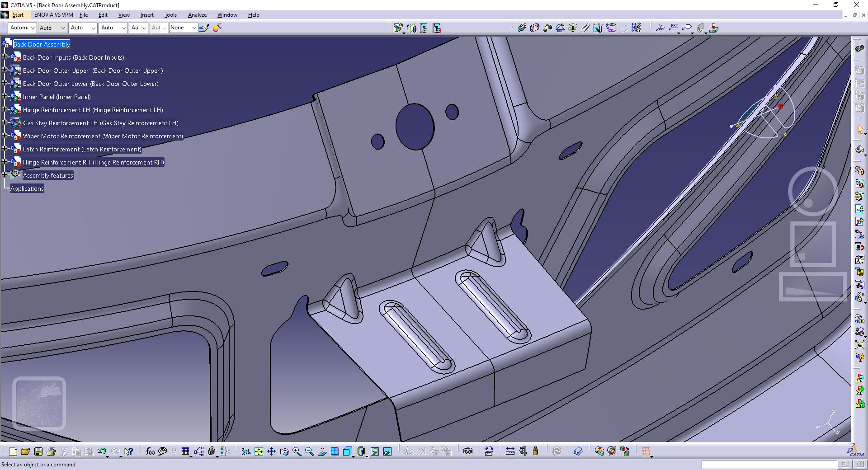Screen dimensions: 868x470
Task: Select the Fit All In view icon
Action: coord(259,451)
